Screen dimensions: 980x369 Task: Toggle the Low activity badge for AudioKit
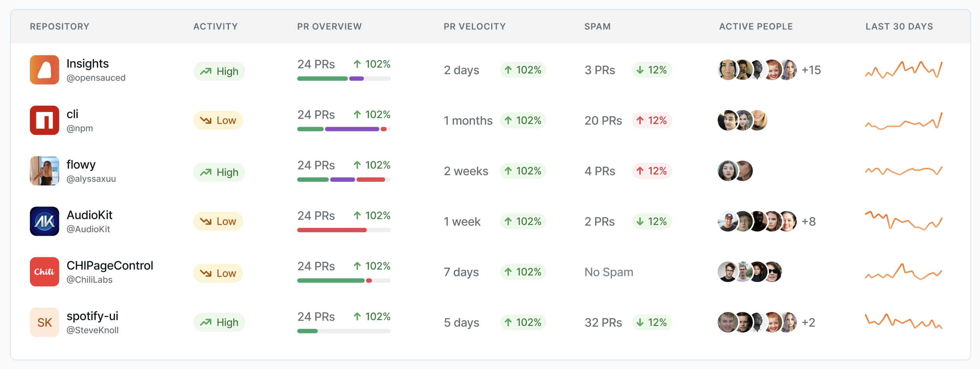coord(218,221)
